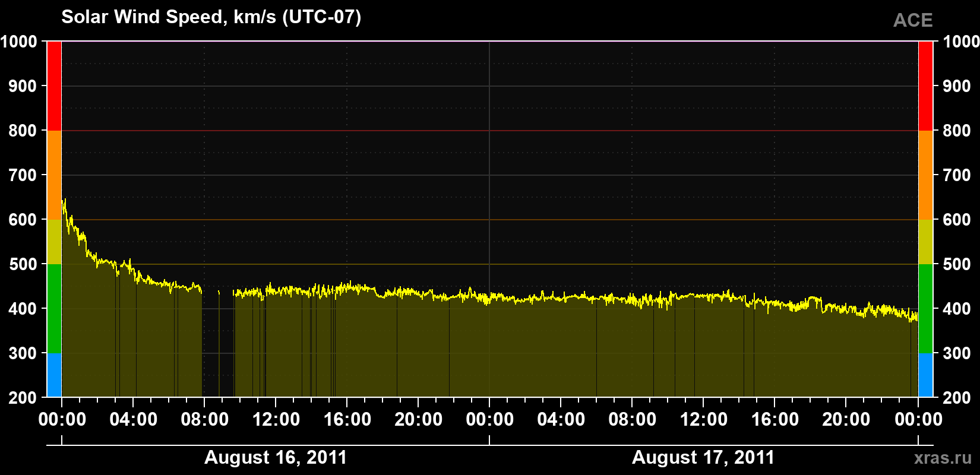Click the red band on right color scale

(925, 86)
